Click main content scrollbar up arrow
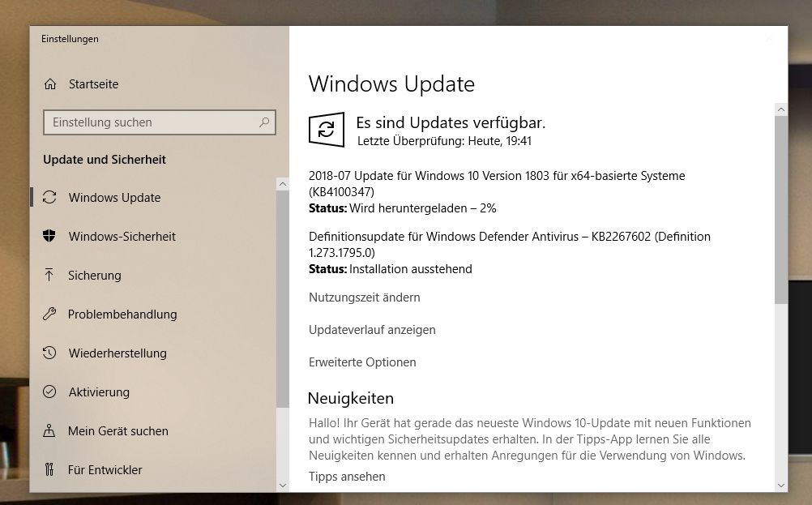The height and width of the screenshot is (505, 812). point(781,109)
